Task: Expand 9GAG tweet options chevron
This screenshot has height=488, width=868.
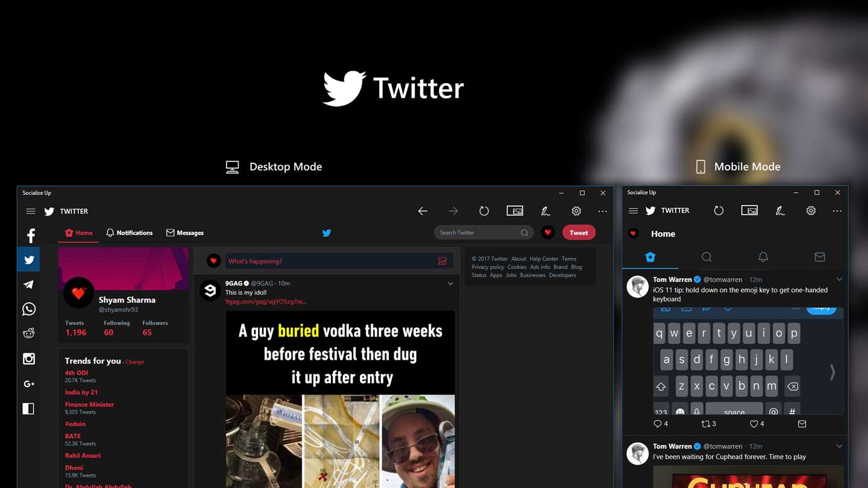Action: pos(450,284)
